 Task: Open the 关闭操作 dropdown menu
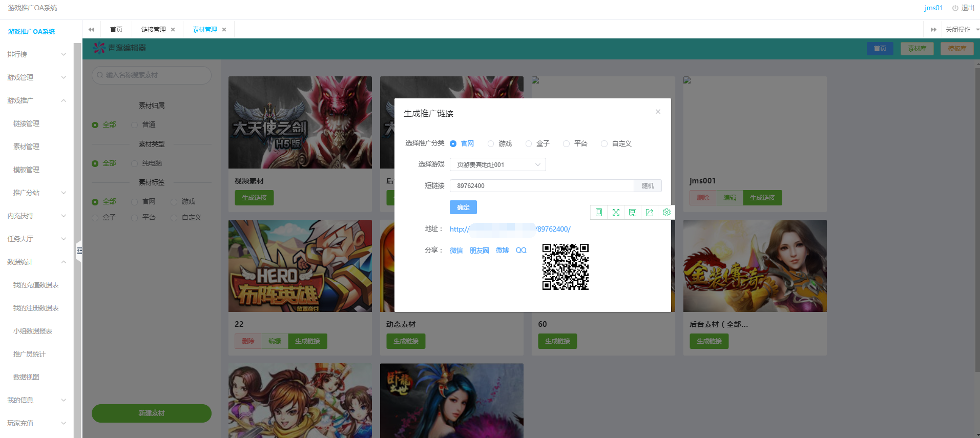click(x=961, y=30)
